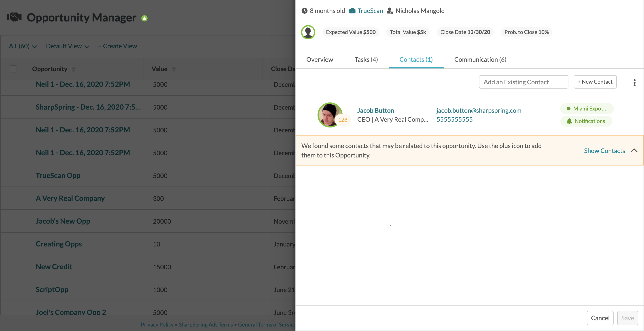The width and height of the screenshot is (644, 331).
Task: Click + Create View link
Action: tap(117, 46)
